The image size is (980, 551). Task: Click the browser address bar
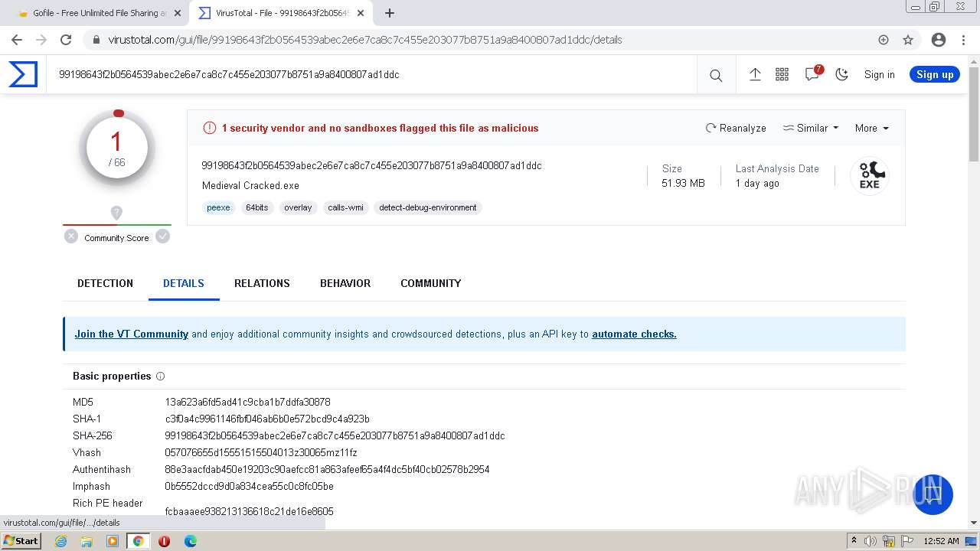[x=482, y=40]
